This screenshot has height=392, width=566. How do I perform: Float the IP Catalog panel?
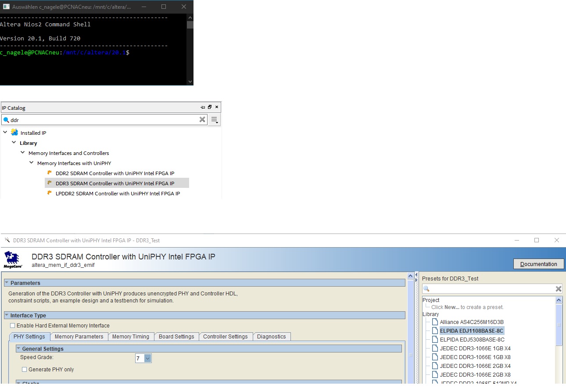[x=203, y=108]
